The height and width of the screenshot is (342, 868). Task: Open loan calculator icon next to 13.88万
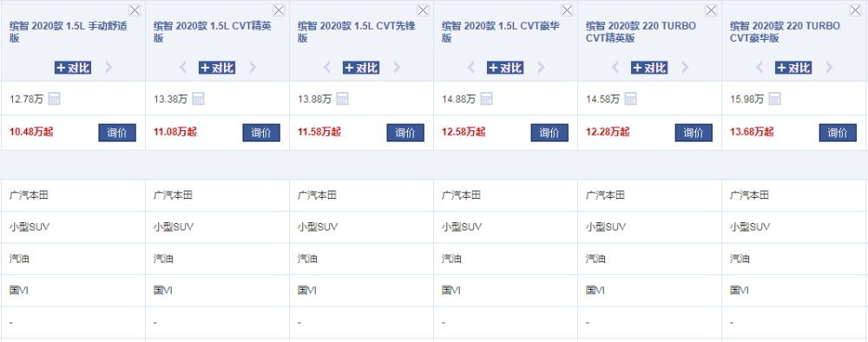[342, 99]
